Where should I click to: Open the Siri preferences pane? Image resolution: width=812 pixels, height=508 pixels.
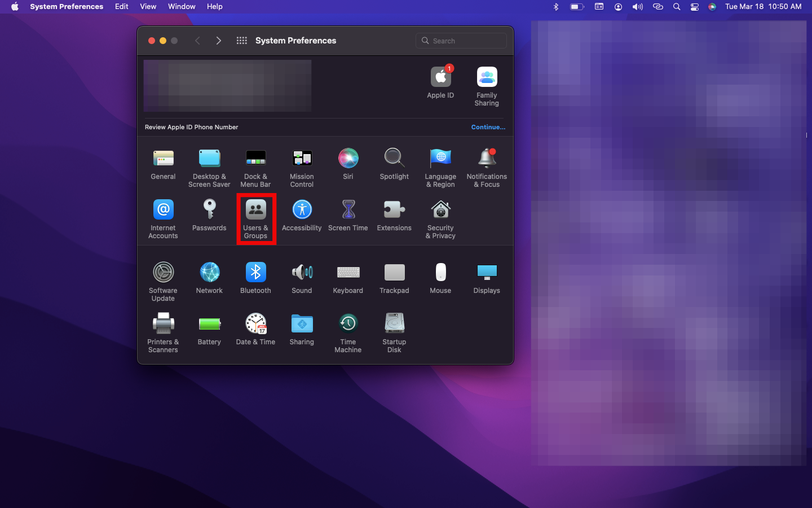(x=348, y=164)
